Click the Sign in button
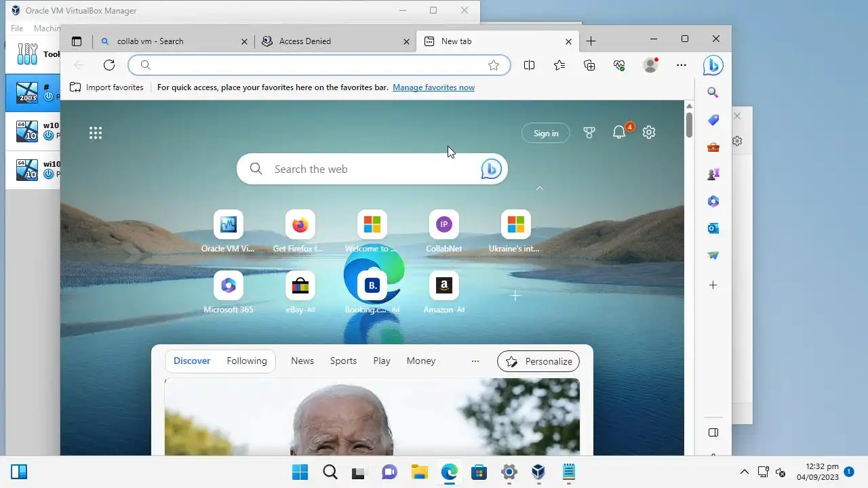868x488 pixels. (546, 133)
